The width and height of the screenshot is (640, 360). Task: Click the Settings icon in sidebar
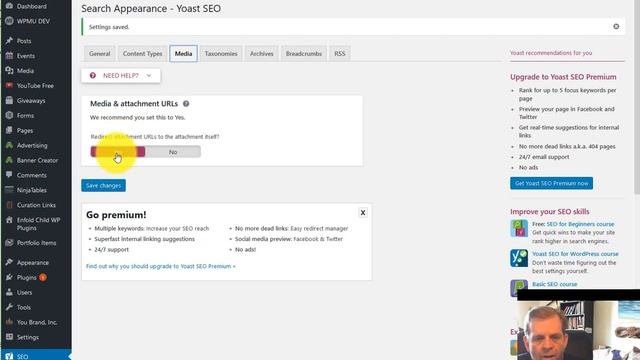tap(9, 337)
